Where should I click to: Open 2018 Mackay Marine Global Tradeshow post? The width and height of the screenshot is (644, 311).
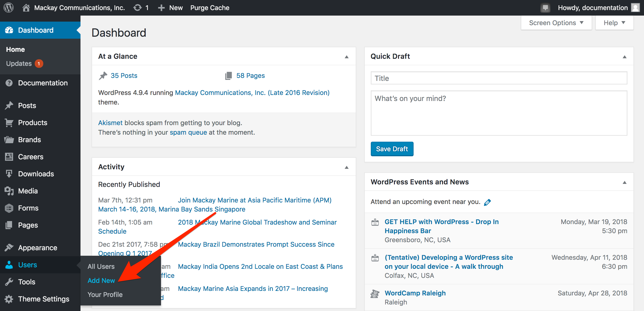(x=257, y=222)
